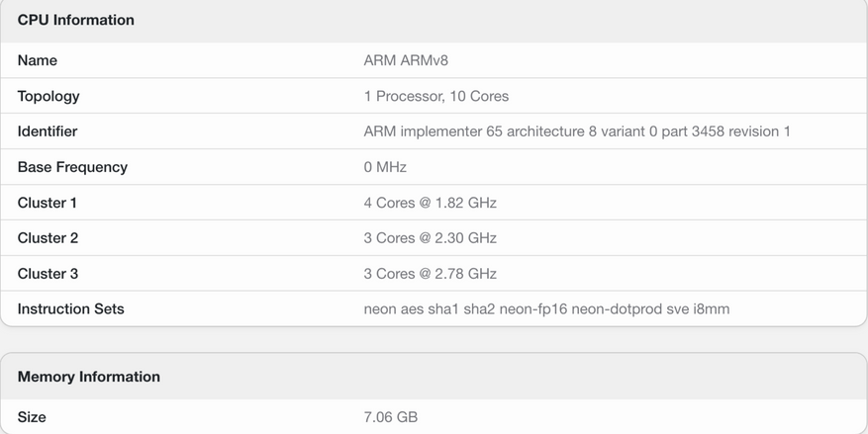Select the 7.06 GB memory value
This screenshot has width=868, height=434.
(391, 417)
